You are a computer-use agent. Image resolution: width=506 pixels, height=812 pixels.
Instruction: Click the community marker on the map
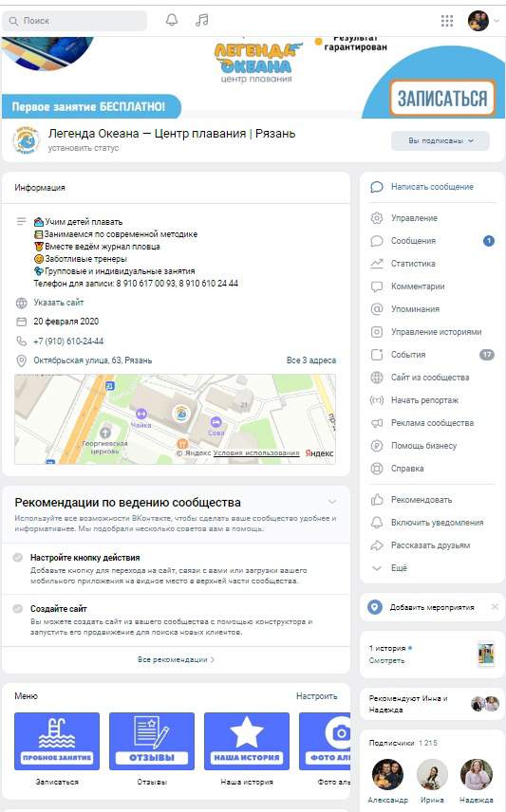(x=181, y=414)
